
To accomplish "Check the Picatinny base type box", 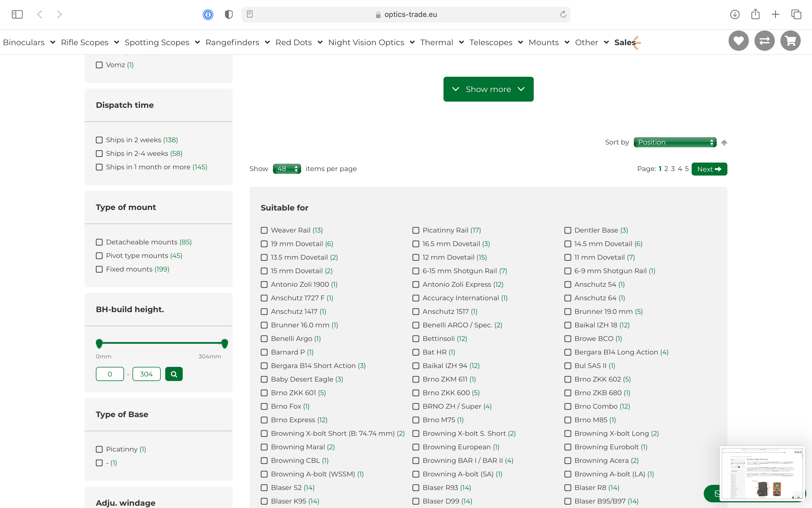I will click(x=99, y=449).
